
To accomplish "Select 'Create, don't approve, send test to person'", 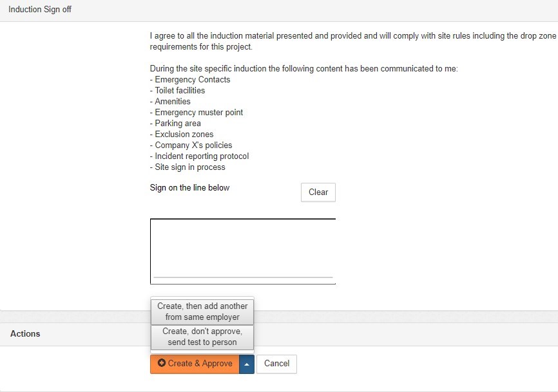I will (x=202, y=337).
